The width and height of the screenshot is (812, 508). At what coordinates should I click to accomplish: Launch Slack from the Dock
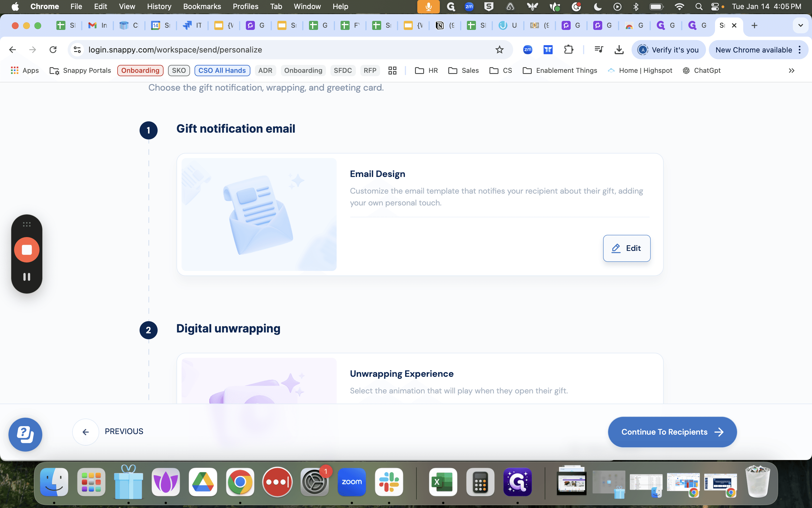pos(389,482)
